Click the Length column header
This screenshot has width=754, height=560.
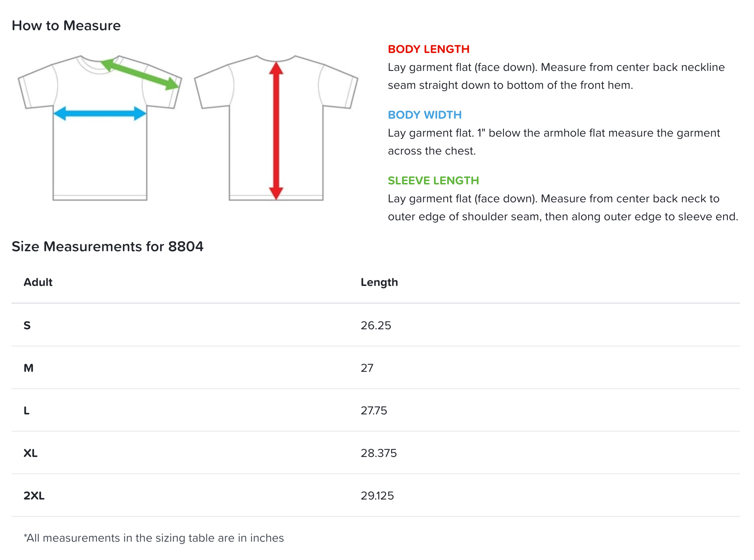pyautogui.click(x=379, y=282)
